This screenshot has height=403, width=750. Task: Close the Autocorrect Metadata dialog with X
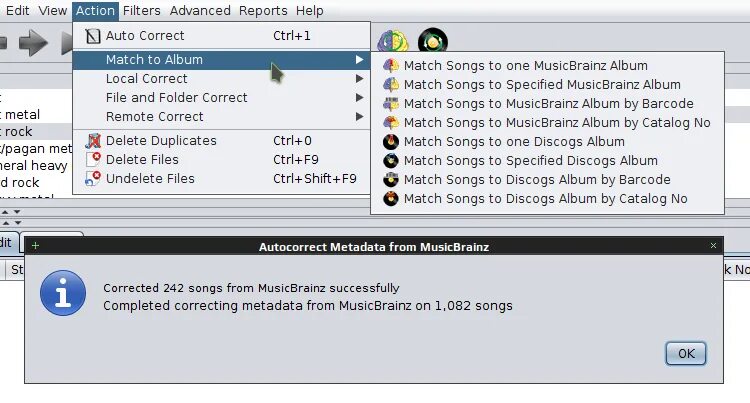(x=713, y=245)
